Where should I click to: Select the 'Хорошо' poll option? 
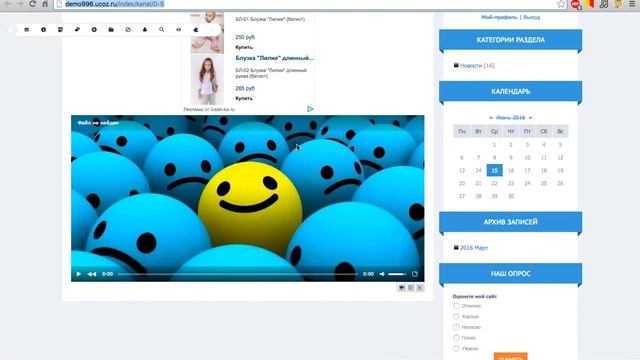tap(456, 316)
